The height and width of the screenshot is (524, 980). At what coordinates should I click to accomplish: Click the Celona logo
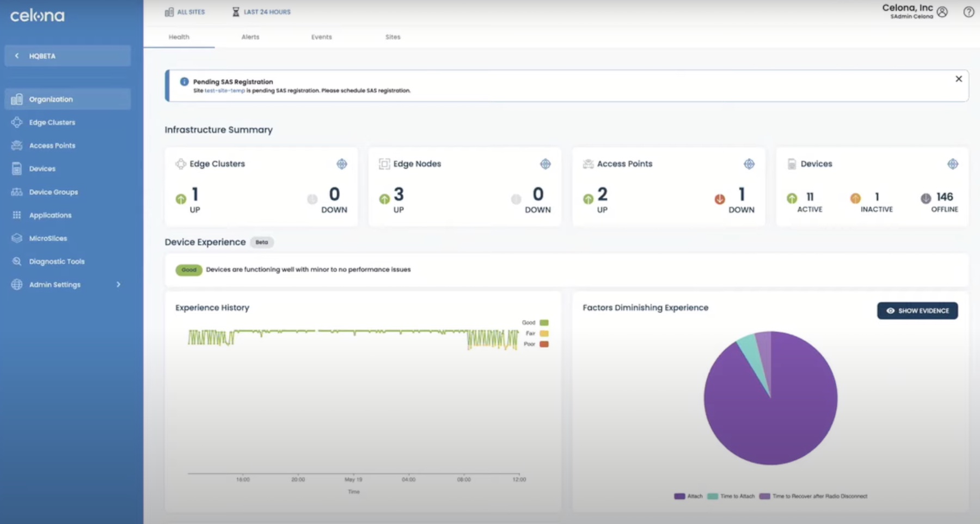[x=37, y=16]
